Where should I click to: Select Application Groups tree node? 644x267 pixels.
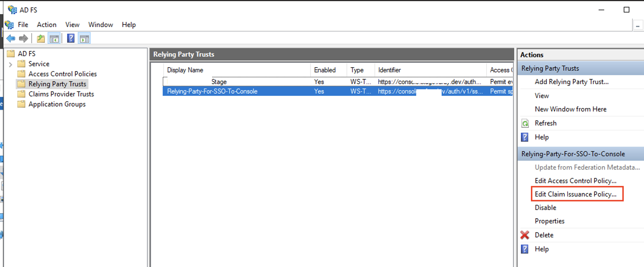click(57, 104)
